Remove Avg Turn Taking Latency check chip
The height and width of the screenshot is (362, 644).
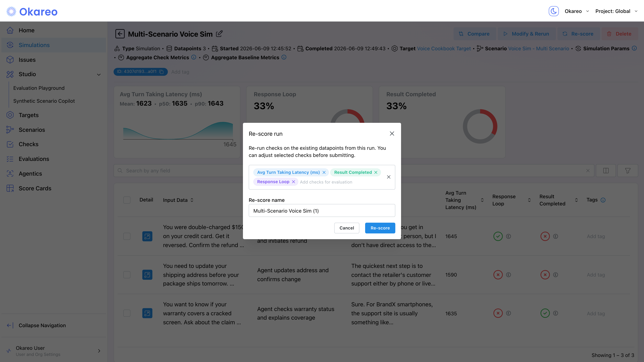tap(324, 172)
